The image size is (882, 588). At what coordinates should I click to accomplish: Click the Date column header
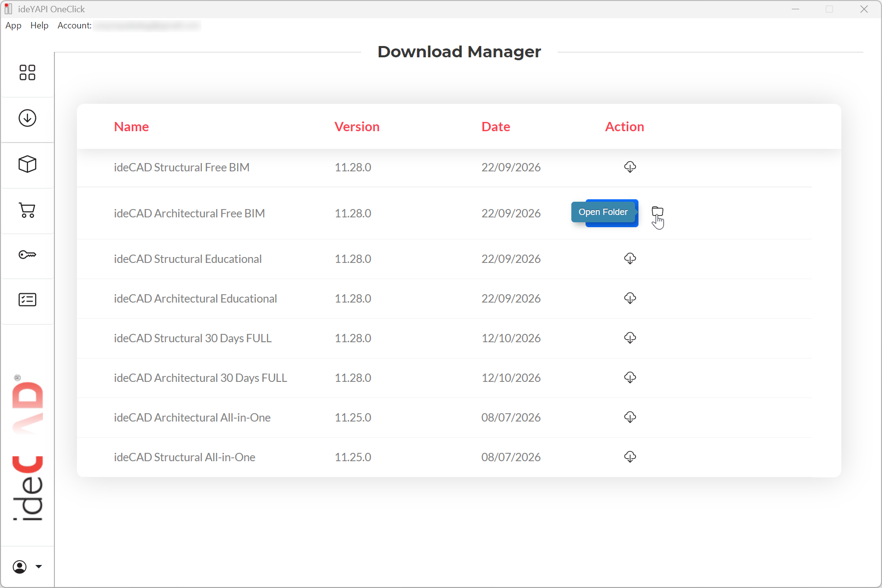click(x=496, y=127)
